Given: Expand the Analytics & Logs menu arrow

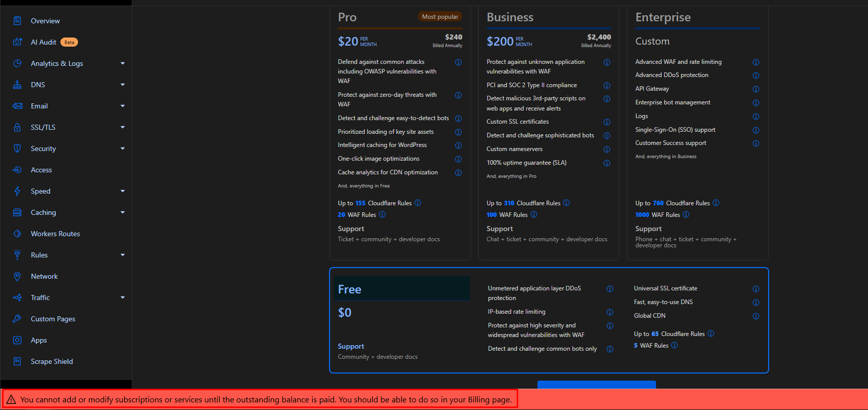Looking at the screenshot, I should click(x=123, y=63).
